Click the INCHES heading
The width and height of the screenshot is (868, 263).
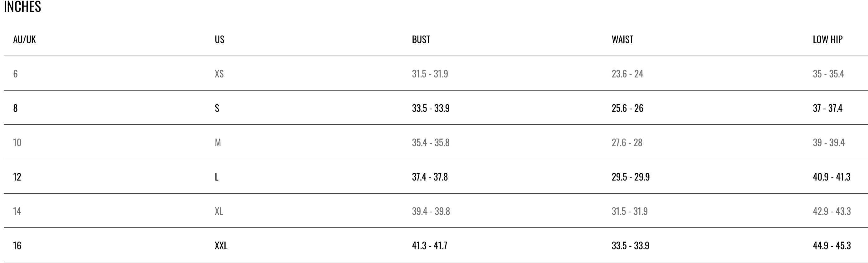tap(22, 7)
